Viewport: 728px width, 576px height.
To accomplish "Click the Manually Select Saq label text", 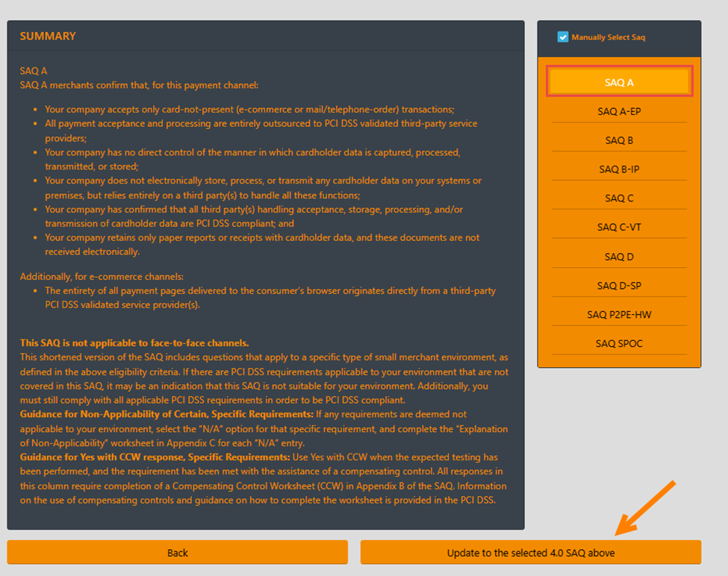I will tap(608, 37).
